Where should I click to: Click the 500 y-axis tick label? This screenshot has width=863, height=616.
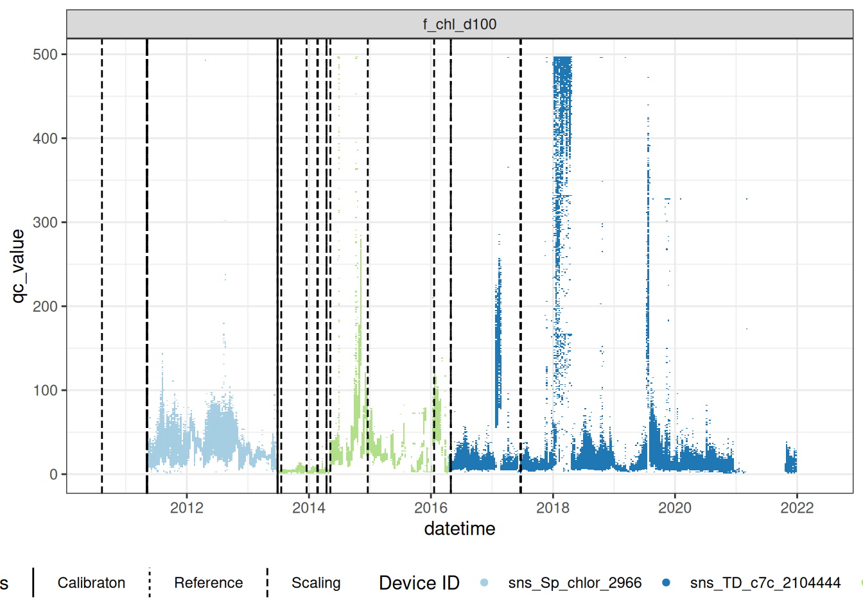[x=45, y=55]
